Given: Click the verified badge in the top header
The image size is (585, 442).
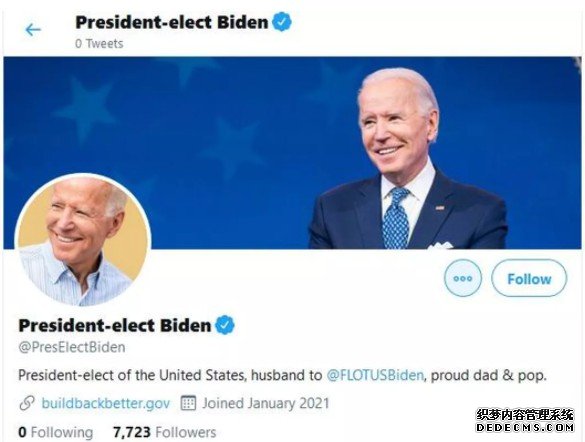Looking at the screenshot, I should coord(282,22).
